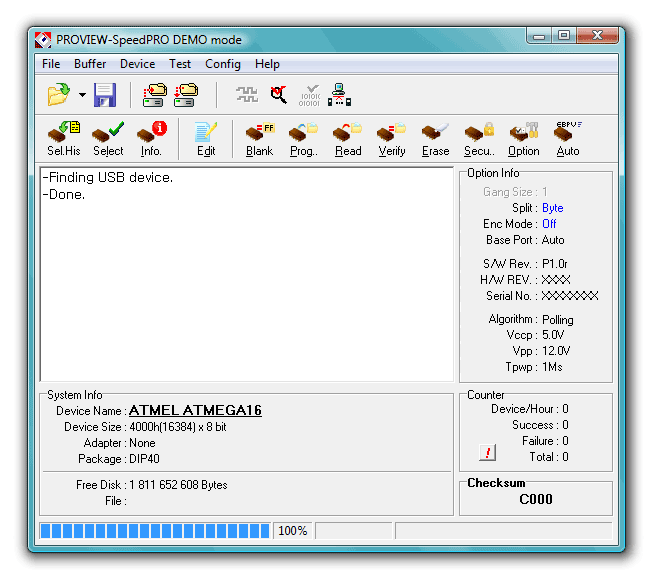Click the Select device button
656x578 pixels.
click(108, 139)
